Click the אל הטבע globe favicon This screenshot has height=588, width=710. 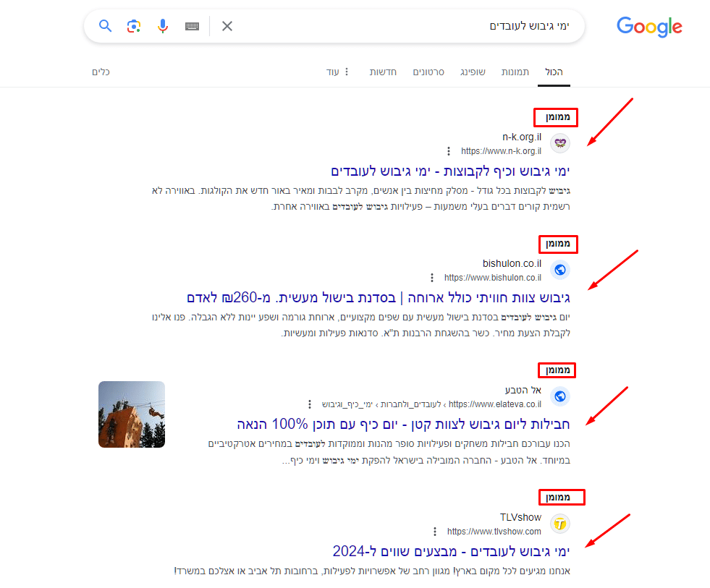point(560,396)
